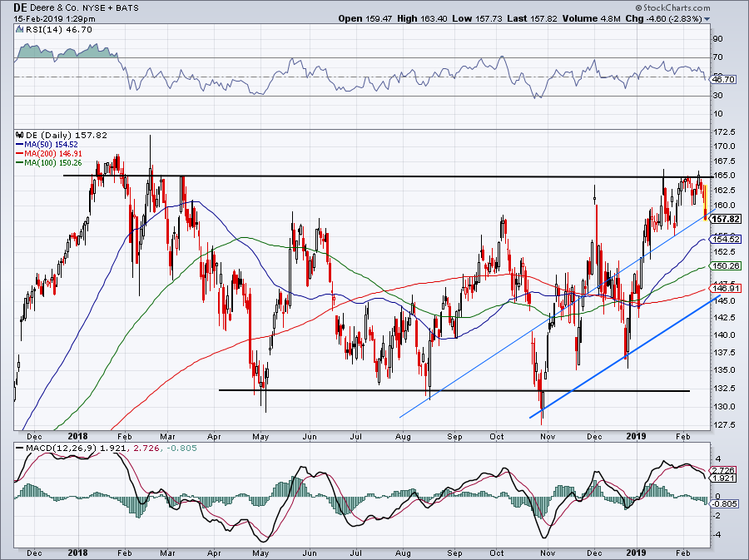The height and width of the screenshot is (560, 749).
Task: Click the 'Nov' label on price chart axis
Action: [548, 436]
